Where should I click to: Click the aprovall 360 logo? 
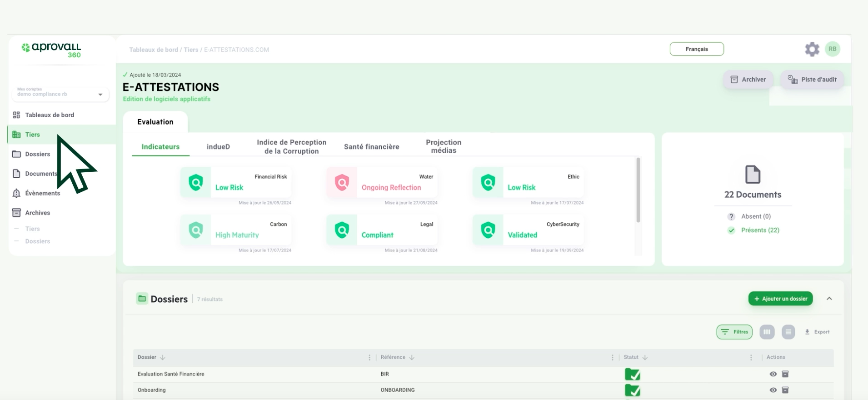tap(51, 50)
